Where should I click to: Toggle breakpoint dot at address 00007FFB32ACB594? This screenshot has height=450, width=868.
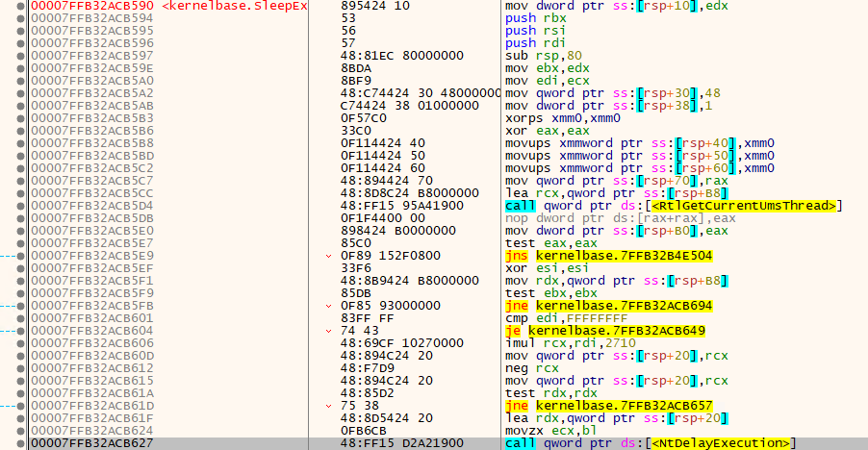point(21,18)
